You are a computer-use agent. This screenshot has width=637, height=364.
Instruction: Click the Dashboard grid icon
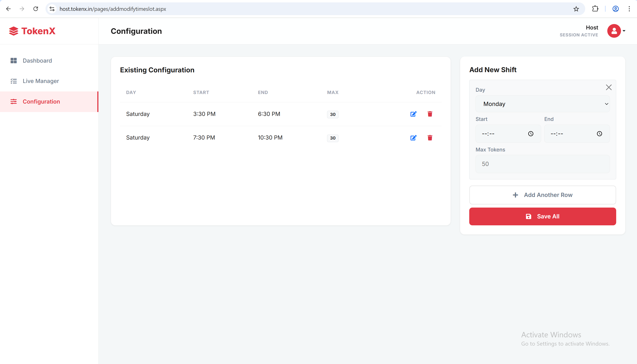coord(14,60)
